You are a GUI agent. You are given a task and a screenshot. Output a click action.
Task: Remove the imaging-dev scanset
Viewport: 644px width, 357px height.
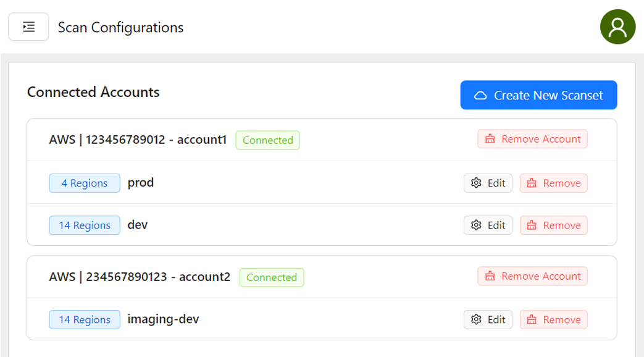coord(553,320)
